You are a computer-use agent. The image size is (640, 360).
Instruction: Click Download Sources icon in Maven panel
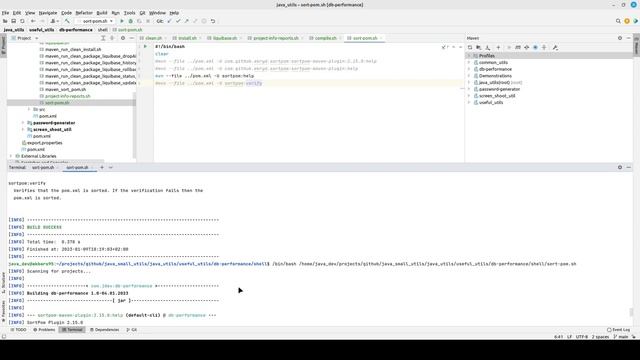pos(488,48)
